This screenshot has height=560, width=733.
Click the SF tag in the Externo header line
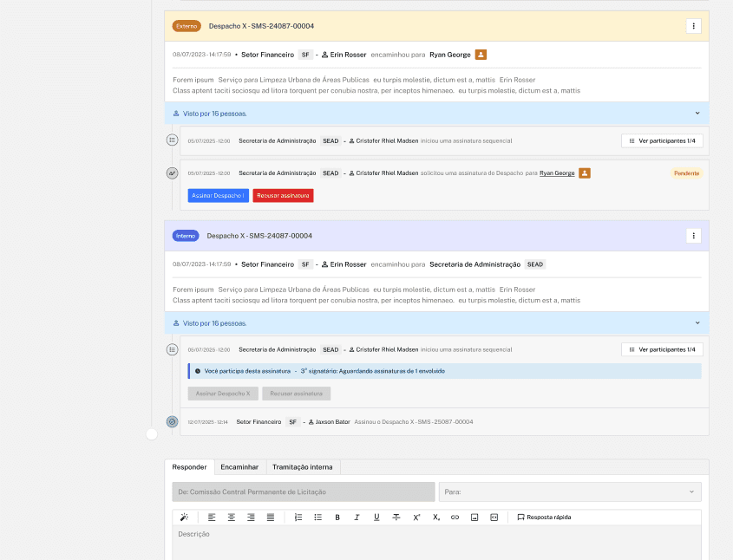tap(305, 55)
